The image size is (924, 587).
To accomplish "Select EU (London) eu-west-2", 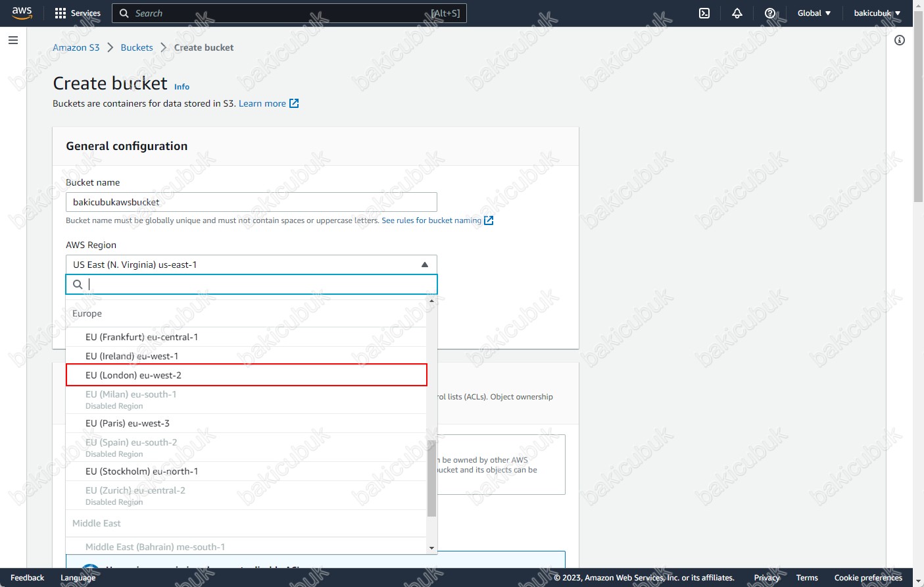I will (x=247, y=375).
